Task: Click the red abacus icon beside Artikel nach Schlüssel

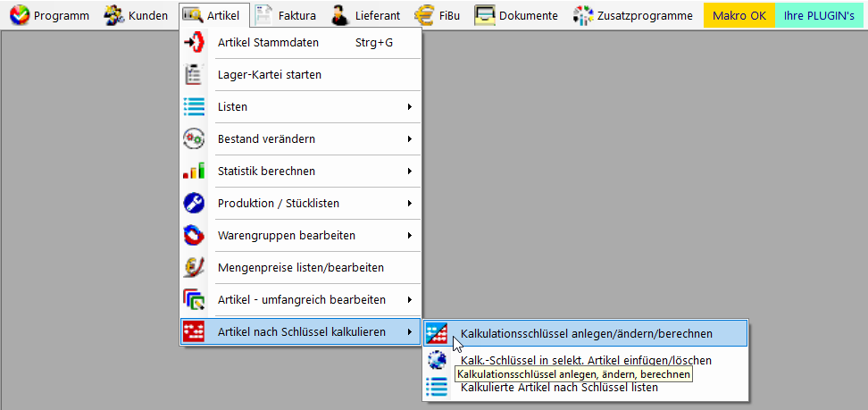Action: [x=194, y=332]
